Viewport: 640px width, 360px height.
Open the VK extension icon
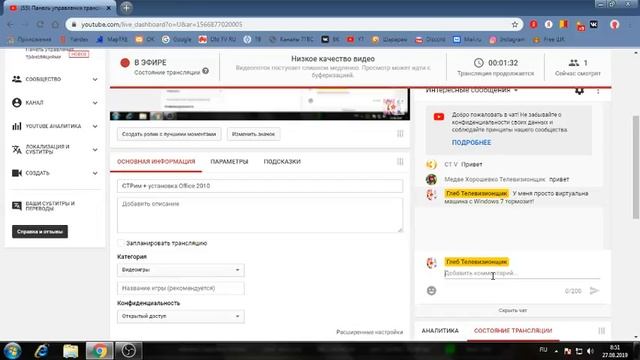point(594,24)
